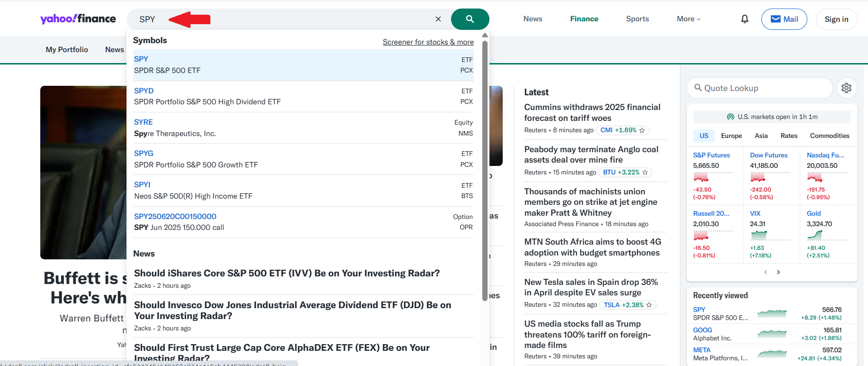Select the US markets tab
868x366 pixels.
[704, 136]
